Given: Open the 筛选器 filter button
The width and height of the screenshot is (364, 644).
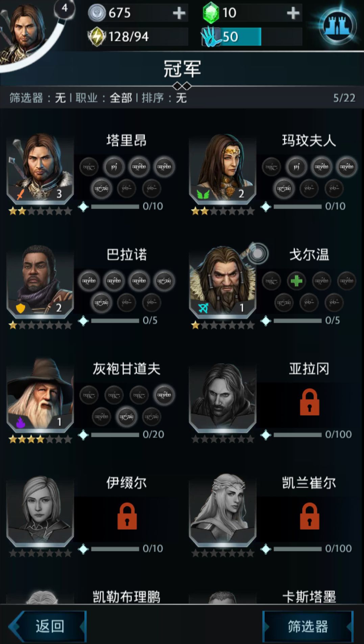Looking at the screenshot, I should point(308,626).
